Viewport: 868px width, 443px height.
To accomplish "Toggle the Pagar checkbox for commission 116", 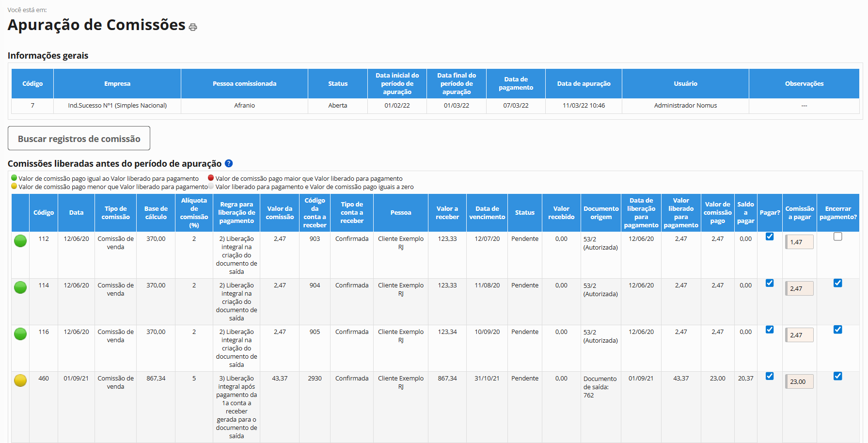I will click(x=770, y=330).
